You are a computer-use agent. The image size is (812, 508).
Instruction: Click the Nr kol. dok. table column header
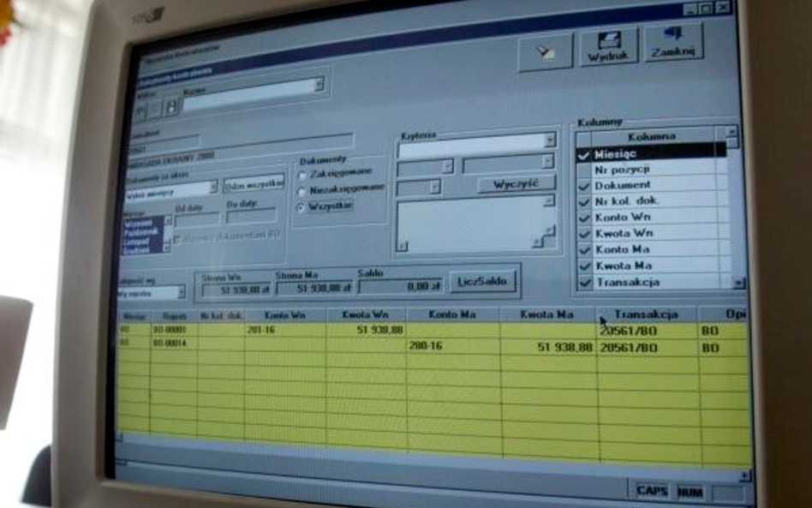coord(221,315)
